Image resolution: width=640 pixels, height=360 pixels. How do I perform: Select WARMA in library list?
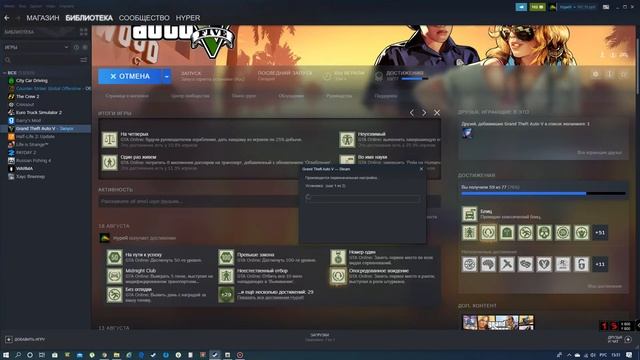point(24,168)
